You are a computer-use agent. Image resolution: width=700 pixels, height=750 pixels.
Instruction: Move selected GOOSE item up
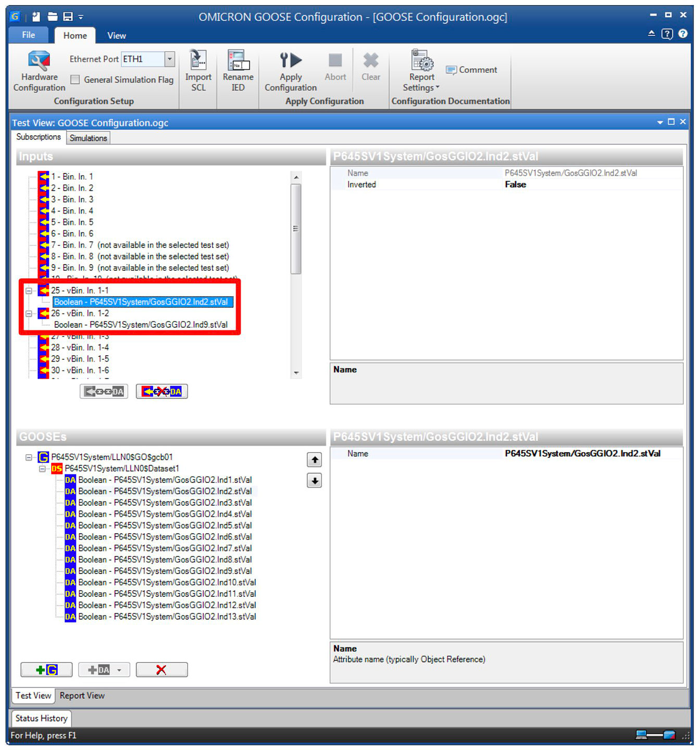click(314, 460)
